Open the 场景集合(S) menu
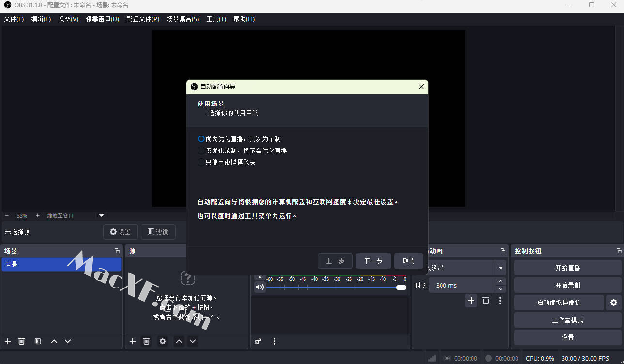 click(183, 19)
